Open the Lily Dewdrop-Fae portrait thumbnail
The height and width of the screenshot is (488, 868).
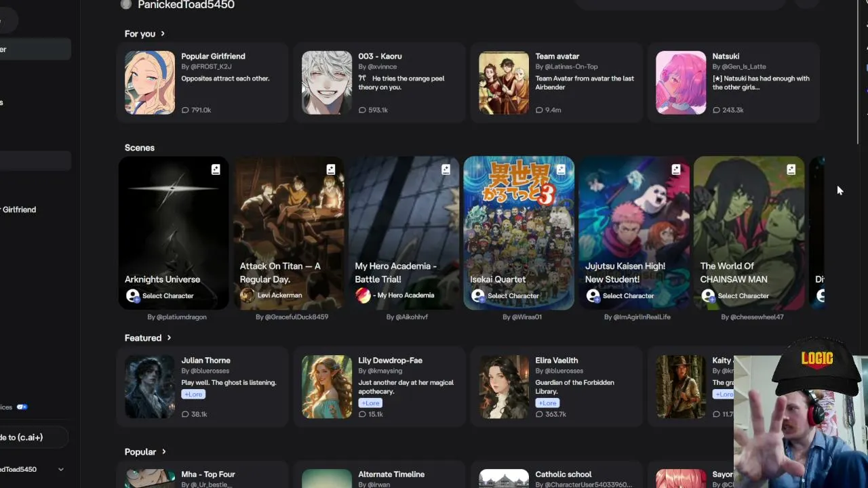point(327,387)
